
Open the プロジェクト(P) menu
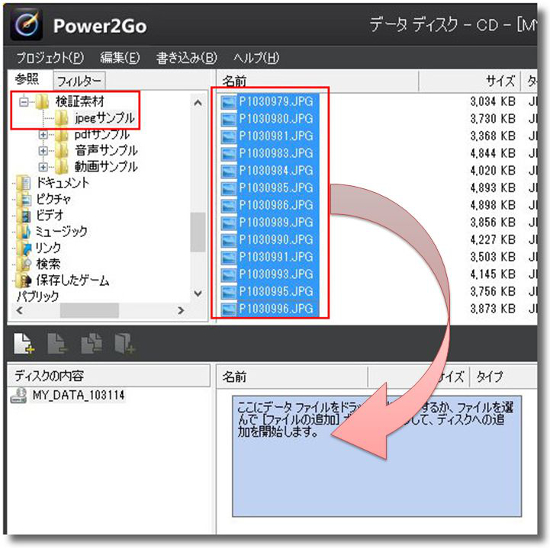point(50,58)
